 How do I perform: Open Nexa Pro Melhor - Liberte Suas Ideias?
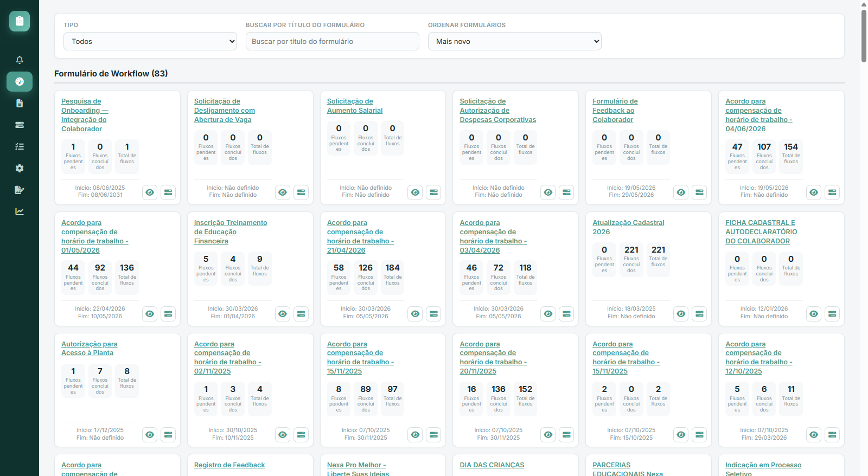tap(358, 469)
